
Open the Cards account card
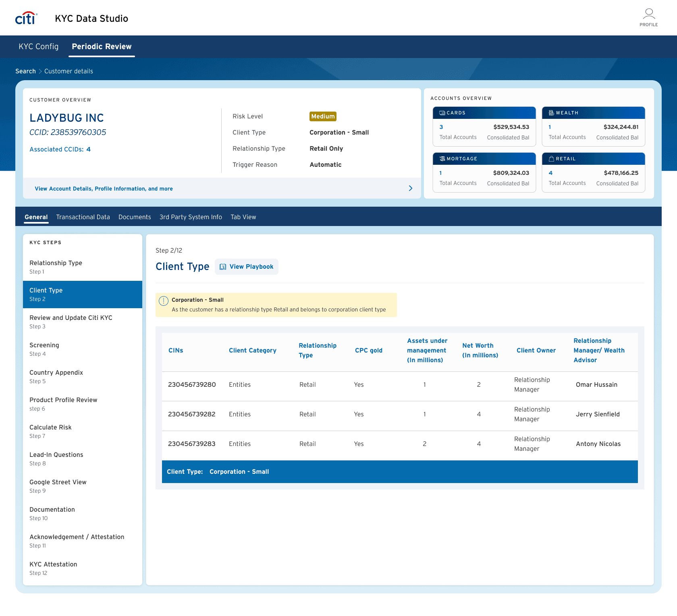click(x=484, y=127)
